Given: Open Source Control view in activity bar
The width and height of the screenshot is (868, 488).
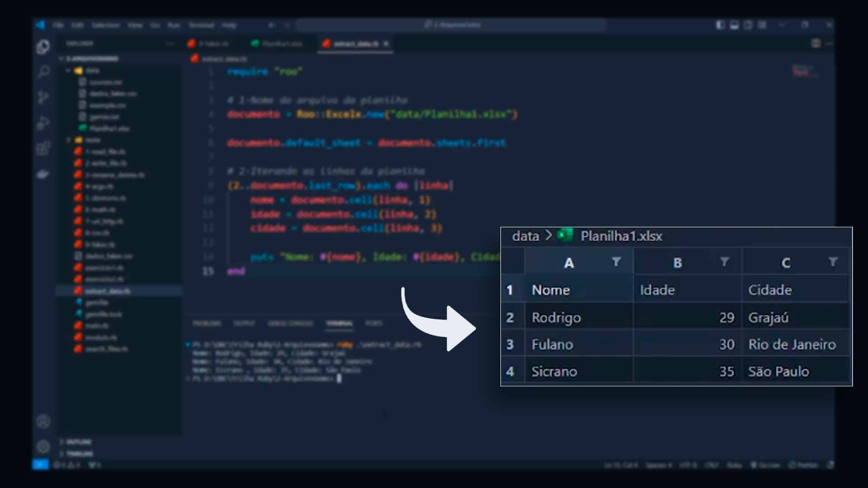Looking at the screenshot, I should pos(43,97).
